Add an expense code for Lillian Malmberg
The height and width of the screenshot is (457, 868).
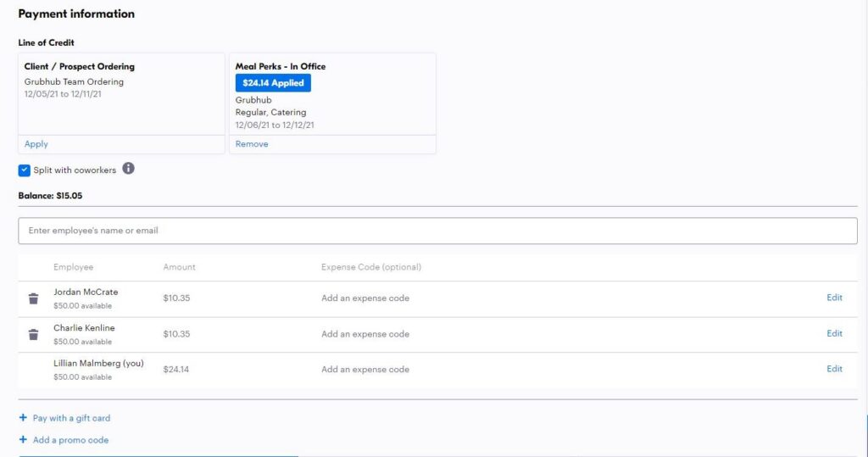click(x=365, y=370)
